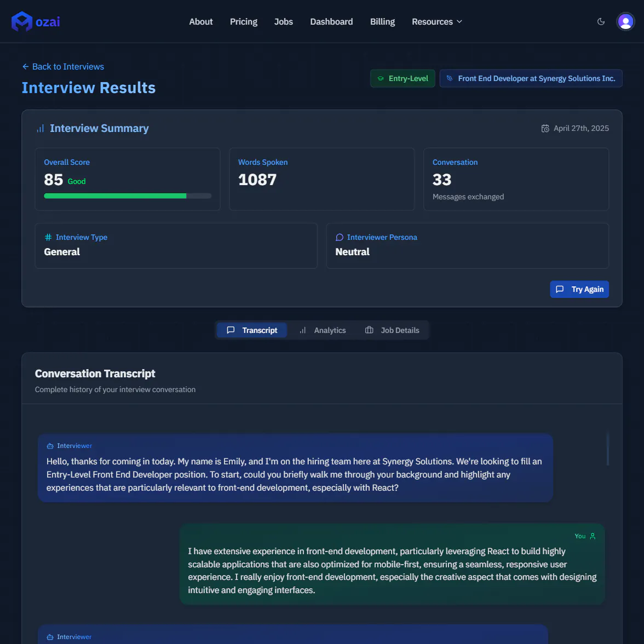Click the message icon on Transcript tab
The width and height of the screenshot is (644, 644).
[231, 330]
